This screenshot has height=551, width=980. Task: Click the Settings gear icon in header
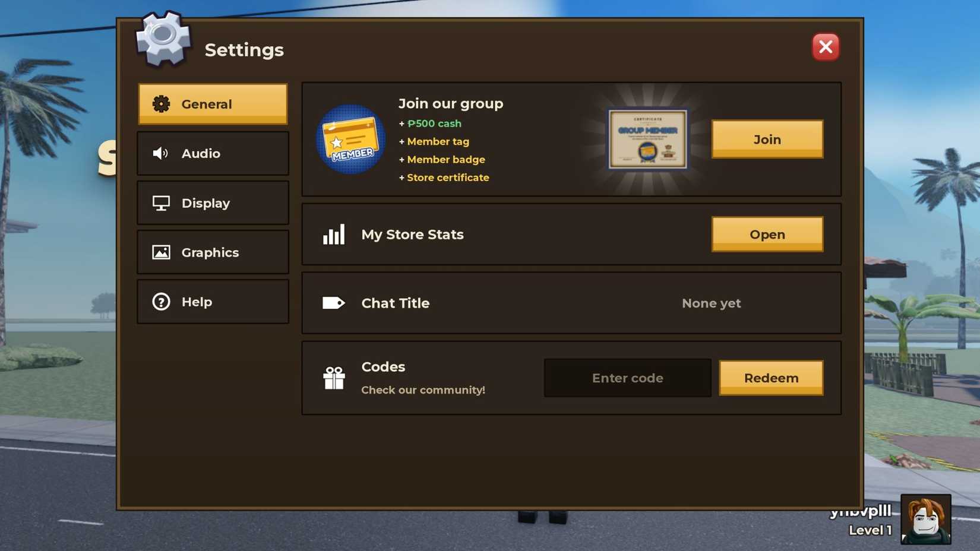pyautogui.click(x=163, y=39)
